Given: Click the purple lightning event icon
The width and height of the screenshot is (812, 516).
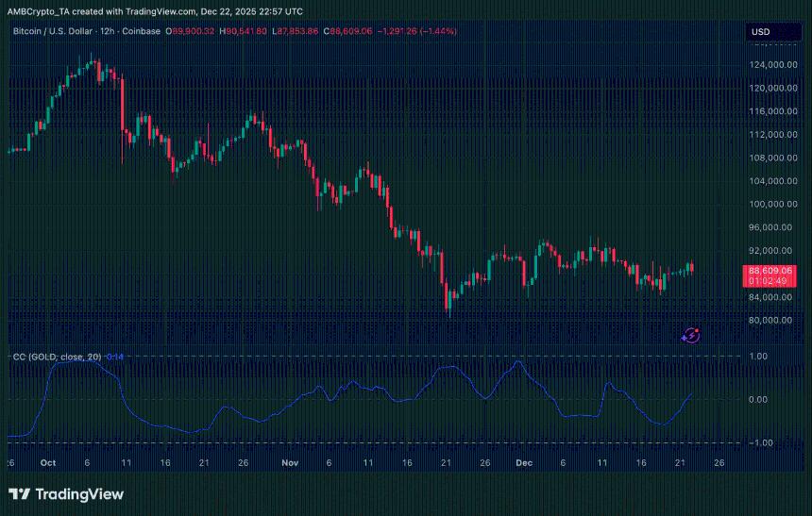Looking at the screenshot, I should [690, 334].
